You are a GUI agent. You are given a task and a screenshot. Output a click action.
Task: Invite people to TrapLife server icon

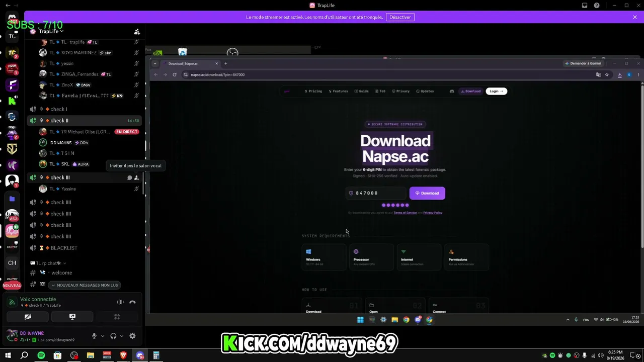click(x=136, y=32)
